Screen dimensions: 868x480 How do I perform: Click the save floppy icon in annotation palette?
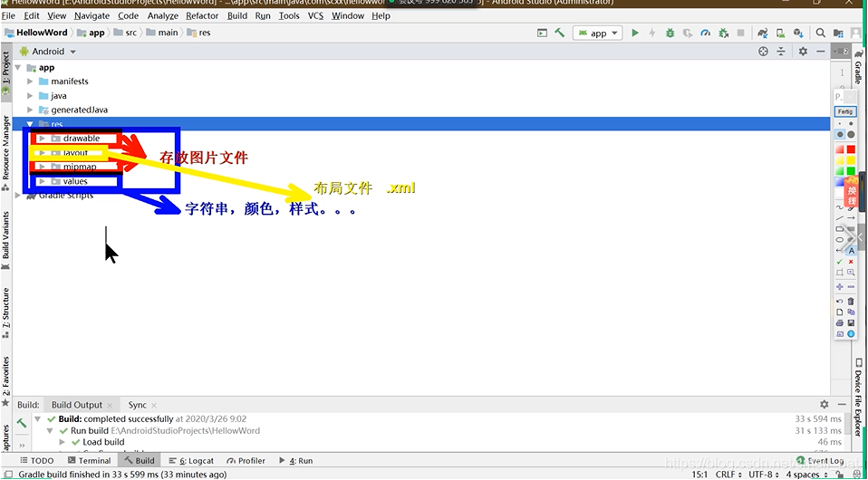pyautogui.click(x=852, y=322)
